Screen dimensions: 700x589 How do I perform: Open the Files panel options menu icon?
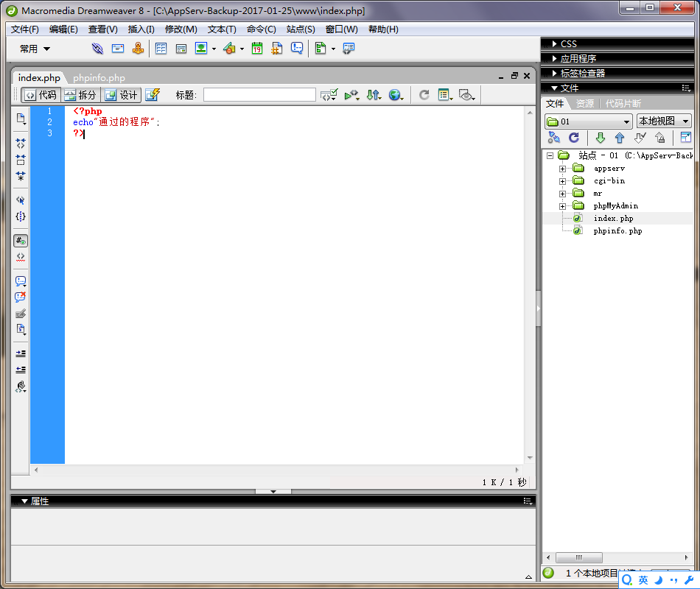tap(686, 88)
